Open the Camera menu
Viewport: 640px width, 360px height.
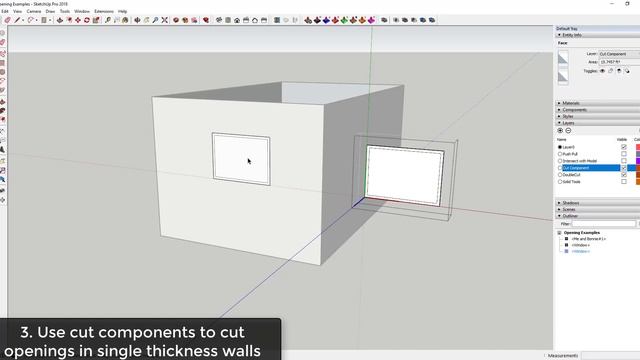pos(34,11)
